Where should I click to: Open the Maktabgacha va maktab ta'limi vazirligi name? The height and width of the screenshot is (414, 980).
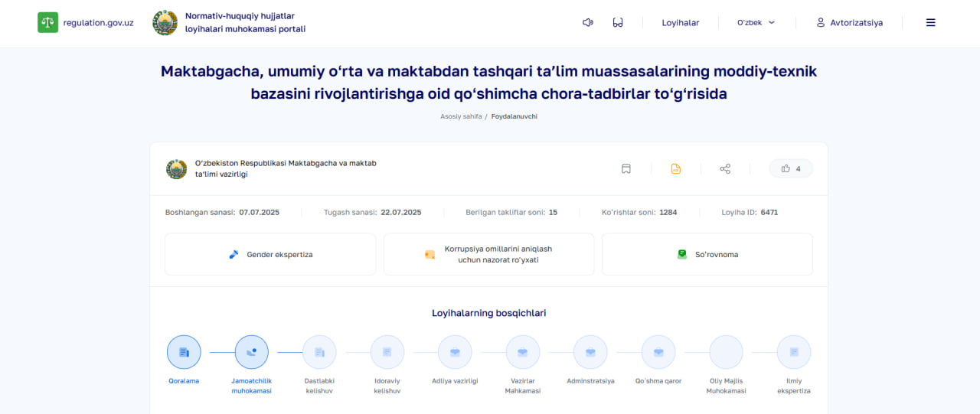(286, 169)
